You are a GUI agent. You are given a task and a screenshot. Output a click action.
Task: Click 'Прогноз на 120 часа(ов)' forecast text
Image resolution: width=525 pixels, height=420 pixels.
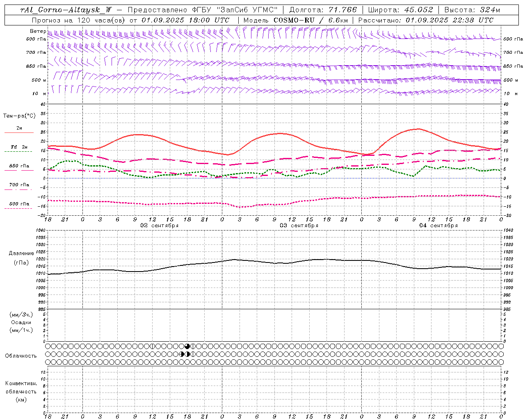click(x=79, y=20)
